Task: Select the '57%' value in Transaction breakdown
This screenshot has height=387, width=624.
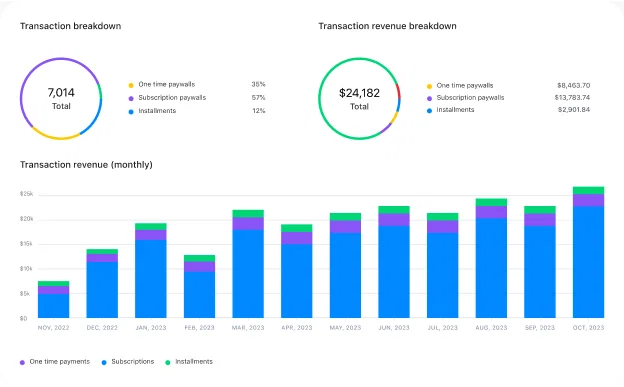Action: pyautogui.click(x=258, y=98)
